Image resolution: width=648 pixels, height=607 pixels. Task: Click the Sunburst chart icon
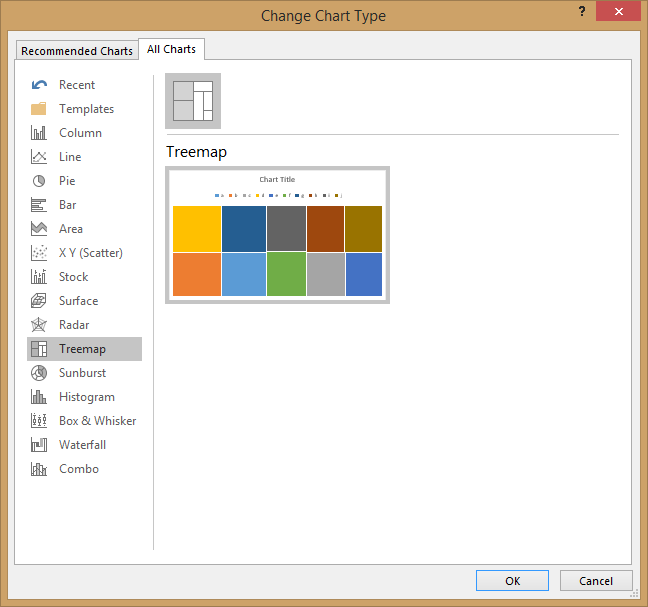tap(39, 373)
